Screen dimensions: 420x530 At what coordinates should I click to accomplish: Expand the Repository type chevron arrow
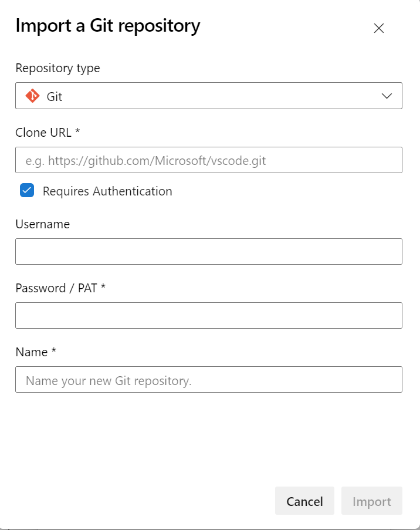[x=387, y=96]
